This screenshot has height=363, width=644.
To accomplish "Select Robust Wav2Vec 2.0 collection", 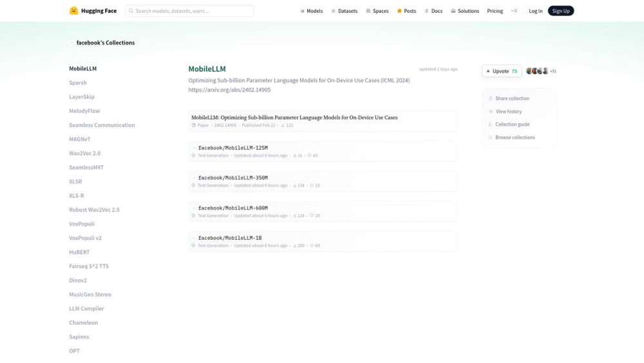I will (94, 210).
